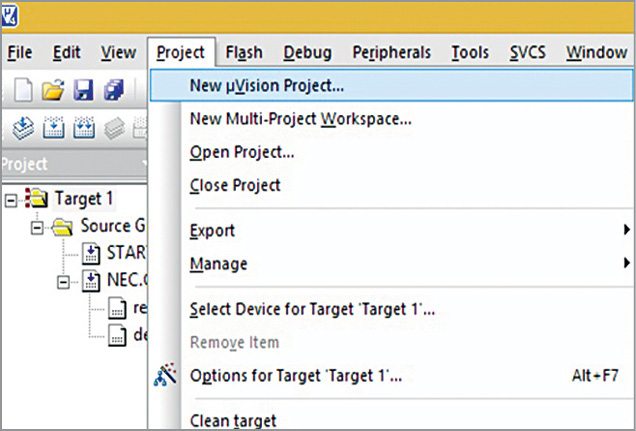Screen dimensions: 636x431
Task: Click Open Project menu entry
Action: coord(241,152)
